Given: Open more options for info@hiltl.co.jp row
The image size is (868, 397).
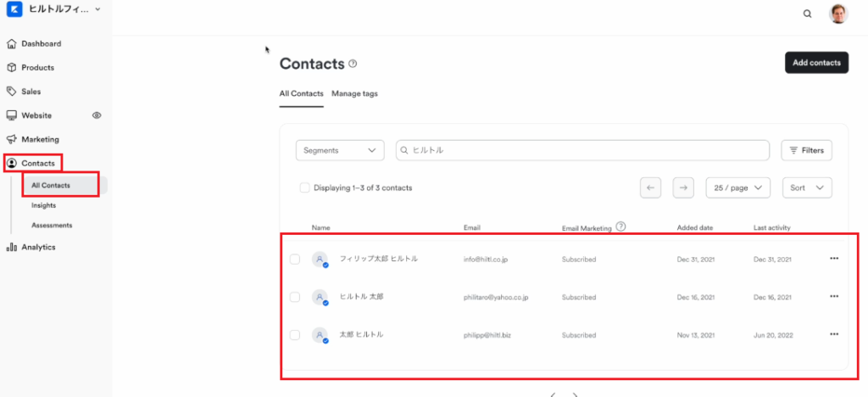Looking at the screenshot, I should (x=834, y=259).
